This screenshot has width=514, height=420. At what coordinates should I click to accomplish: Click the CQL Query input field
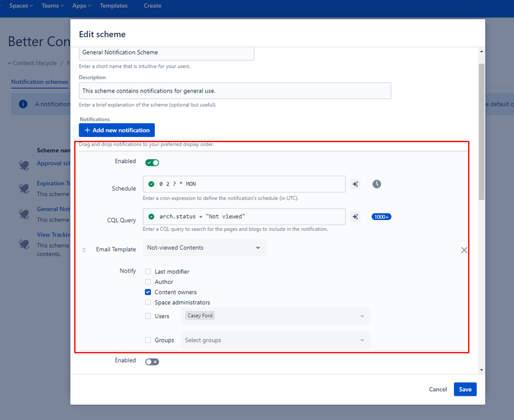244,216
